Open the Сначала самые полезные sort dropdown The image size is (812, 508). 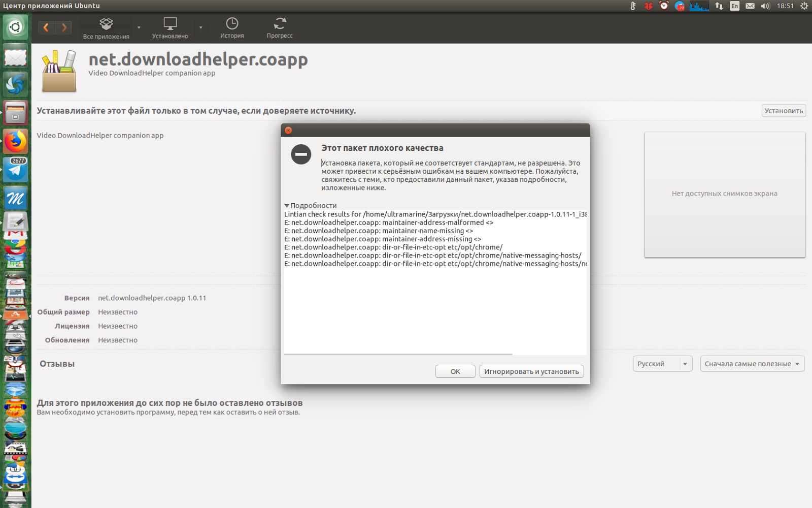[x=752, y=364]
